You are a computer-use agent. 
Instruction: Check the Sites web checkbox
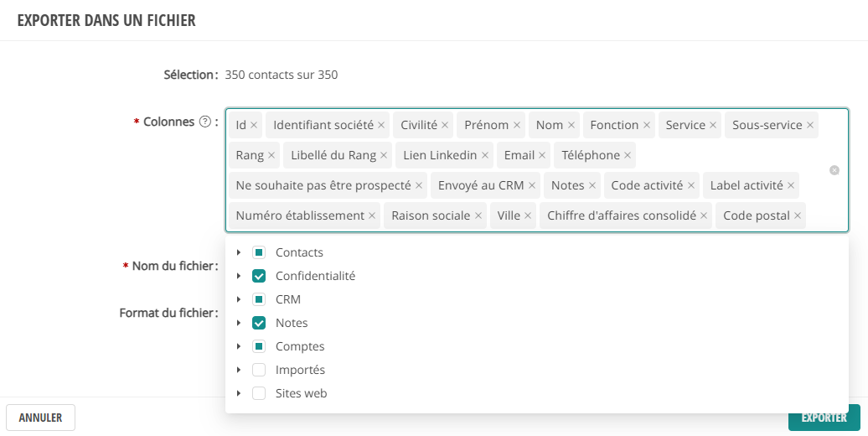tap(259, 393)
